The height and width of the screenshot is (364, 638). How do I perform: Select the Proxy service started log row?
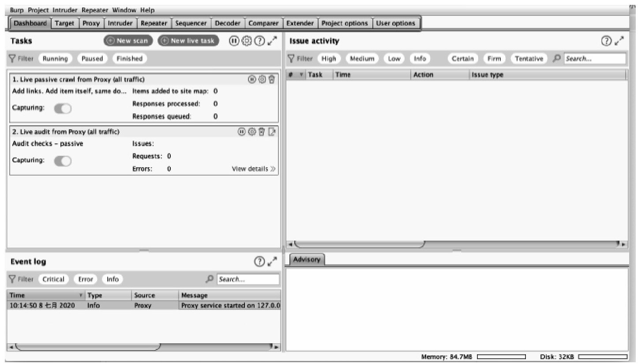144,305
